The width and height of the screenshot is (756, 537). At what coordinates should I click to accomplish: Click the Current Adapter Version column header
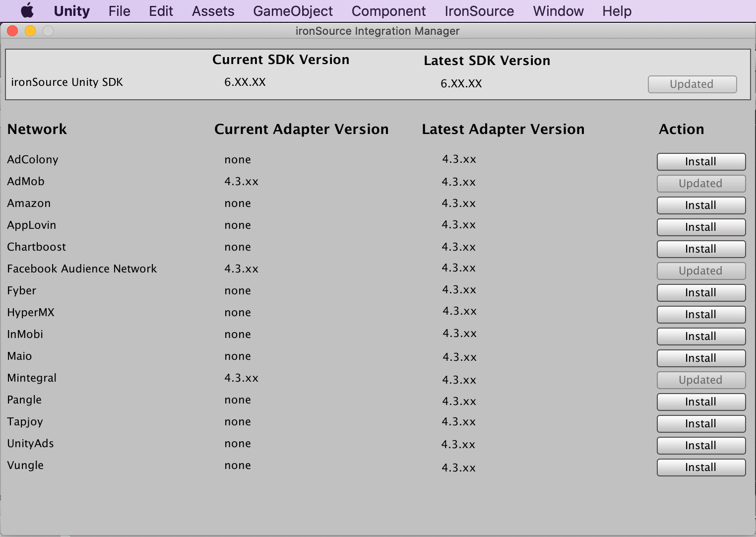point(302,130)
